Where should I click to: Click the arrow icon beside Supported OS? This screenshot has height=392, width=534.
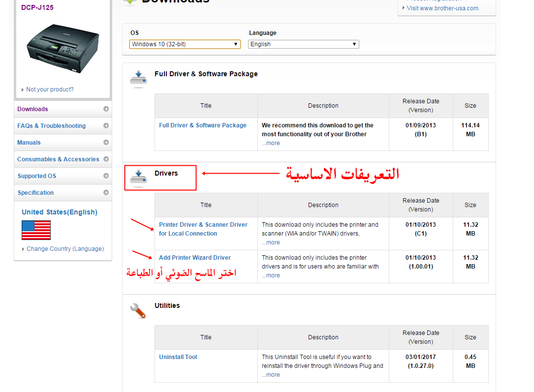[106, 176]
